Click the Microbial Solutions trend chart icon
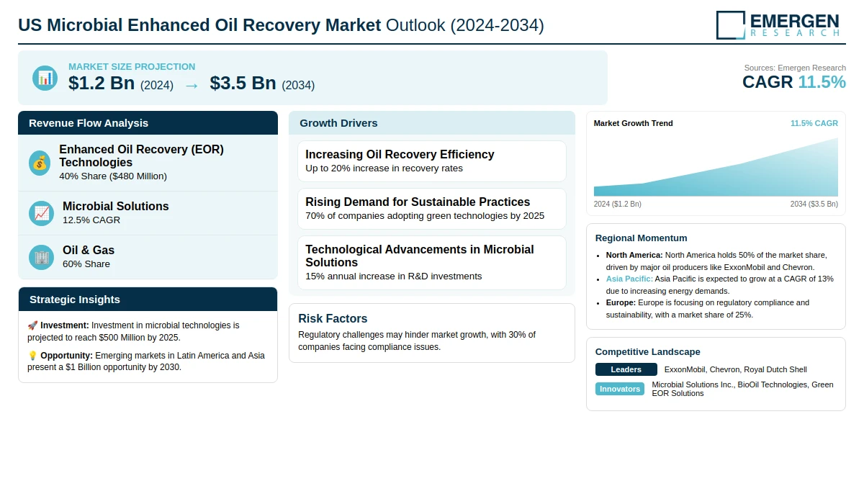 41,213
